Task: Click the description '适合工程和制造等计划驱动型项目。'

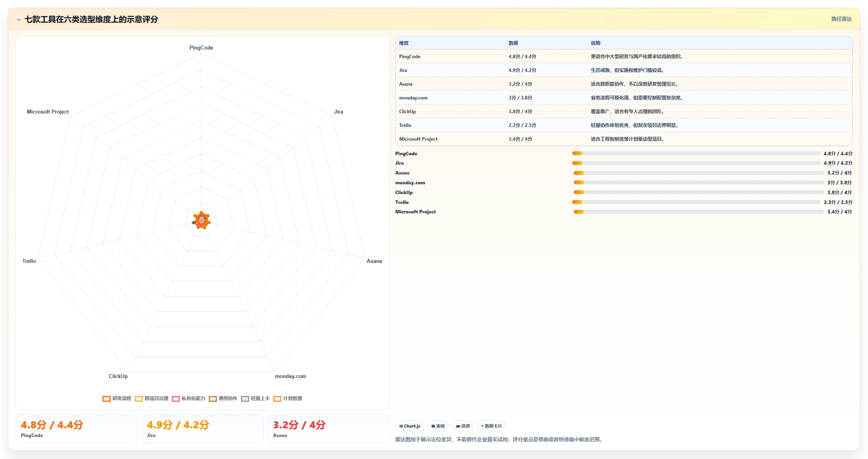Action: (628, 139)
